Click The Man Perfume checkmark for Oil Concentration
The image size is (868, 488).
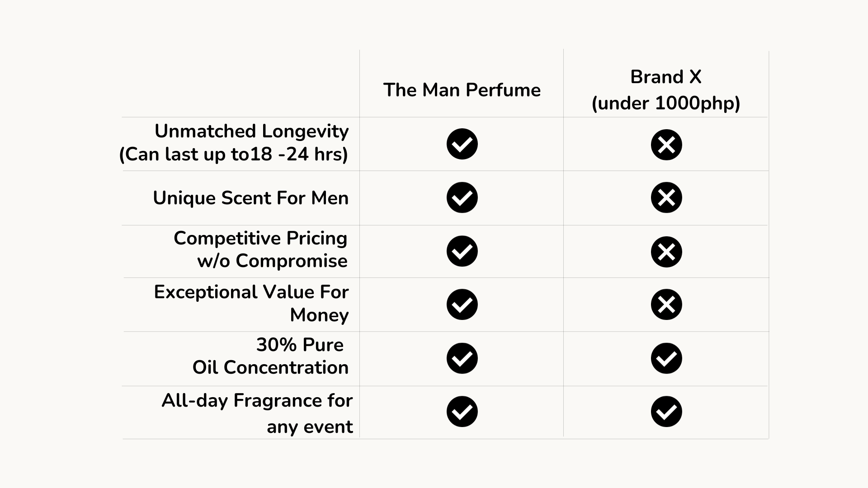[462, 358]
